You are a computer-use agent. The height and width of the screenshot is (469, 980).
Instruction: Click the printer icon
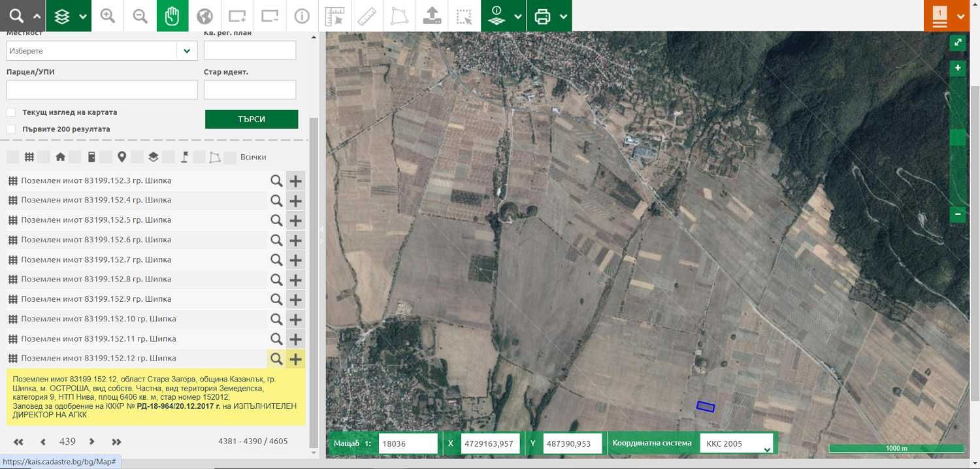point(542,16)
